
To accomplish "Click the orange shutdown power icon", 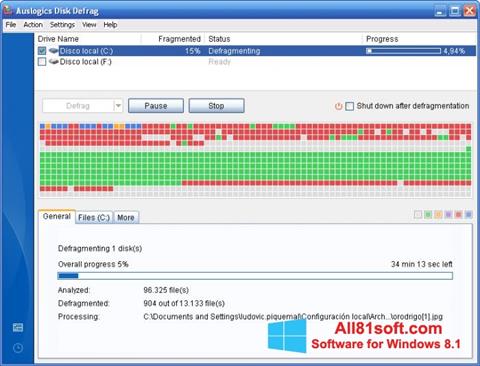I will (x=338, y=106).
